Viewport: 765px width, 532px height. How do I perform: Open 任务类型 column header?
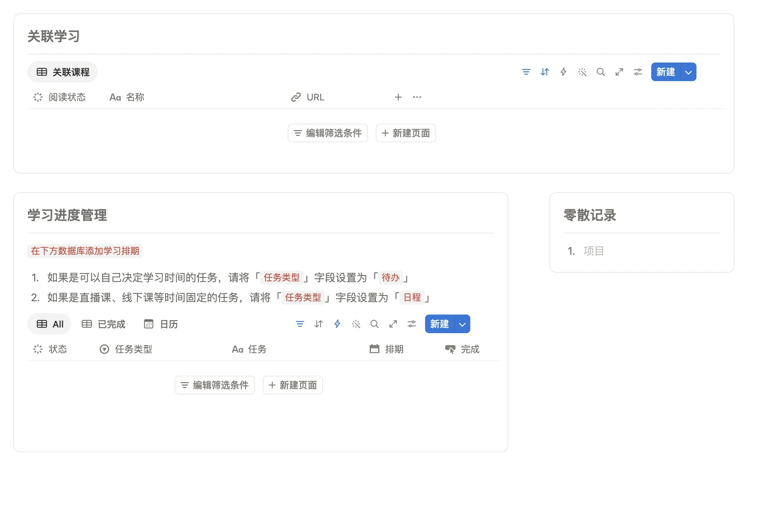click(x=126, y=349)
